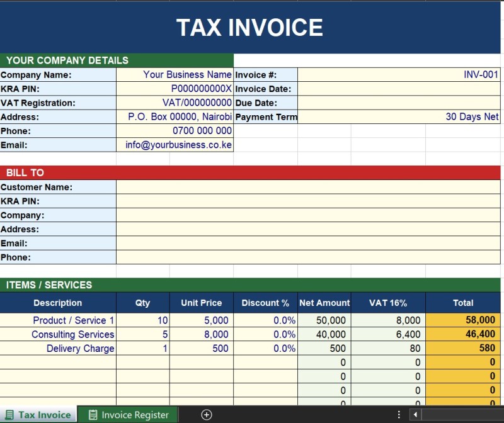Viewport: 504px width, 423px height.
Task: Click the Unit Price column header
Action: pos(202,303)
